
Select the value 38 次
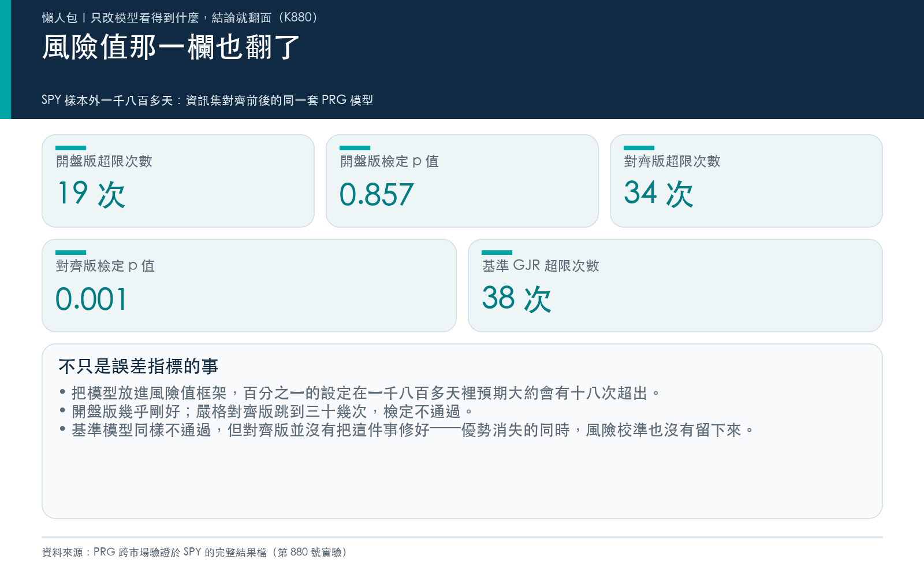point(517,299)
